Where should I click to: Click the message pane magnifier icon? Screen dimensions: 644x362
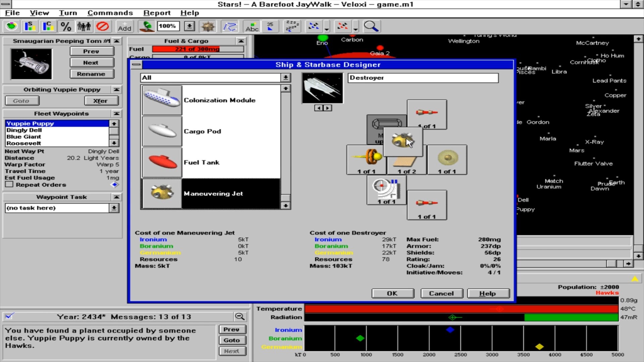click(240, 316)
